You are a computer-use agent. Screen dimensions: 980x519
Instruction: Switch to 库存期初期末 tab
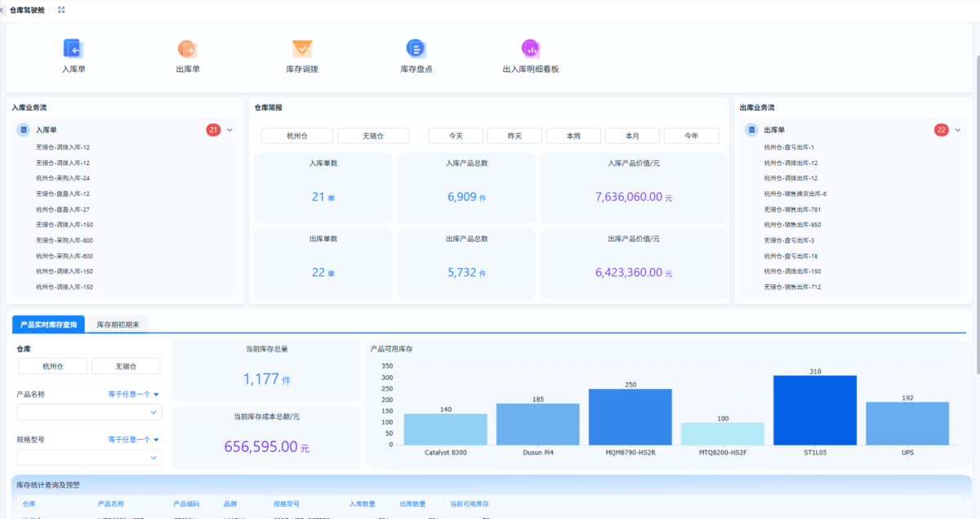pos(118,324)
